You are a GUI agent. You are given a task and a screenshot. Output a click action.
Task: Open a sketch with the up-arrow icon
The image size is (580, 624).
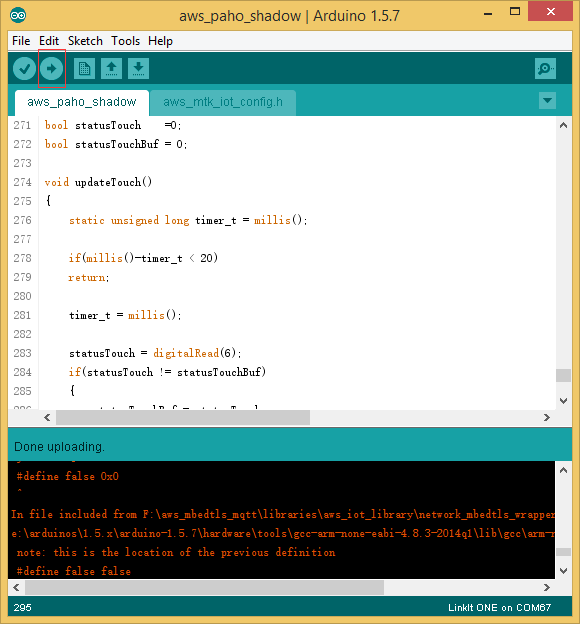click(111, 68)
